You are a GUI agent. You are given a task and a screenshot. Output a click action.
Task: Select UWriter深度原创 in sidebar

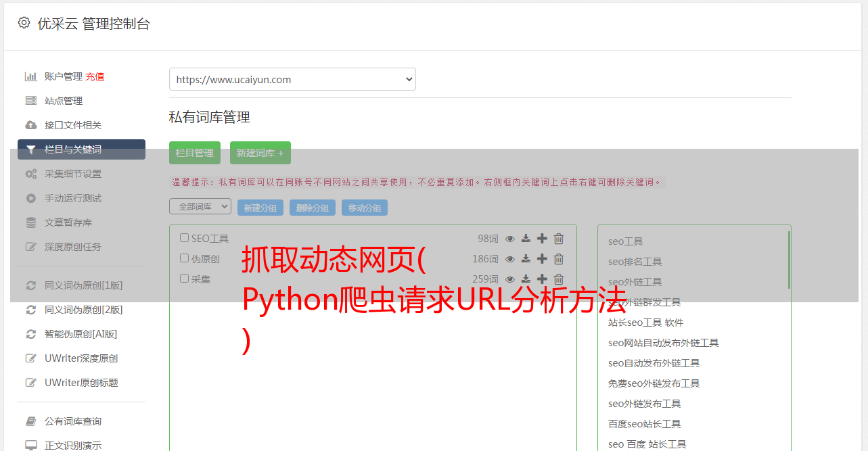click(x=81, y=358)
